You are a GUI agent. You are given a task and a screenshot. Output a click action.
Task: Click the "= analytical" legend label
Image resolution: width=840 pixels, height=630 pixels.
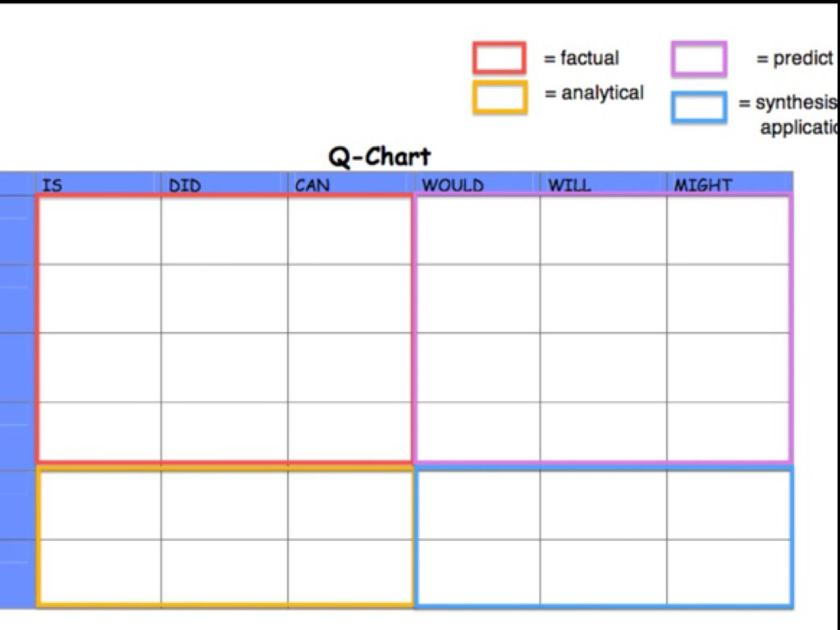(594, 94)
